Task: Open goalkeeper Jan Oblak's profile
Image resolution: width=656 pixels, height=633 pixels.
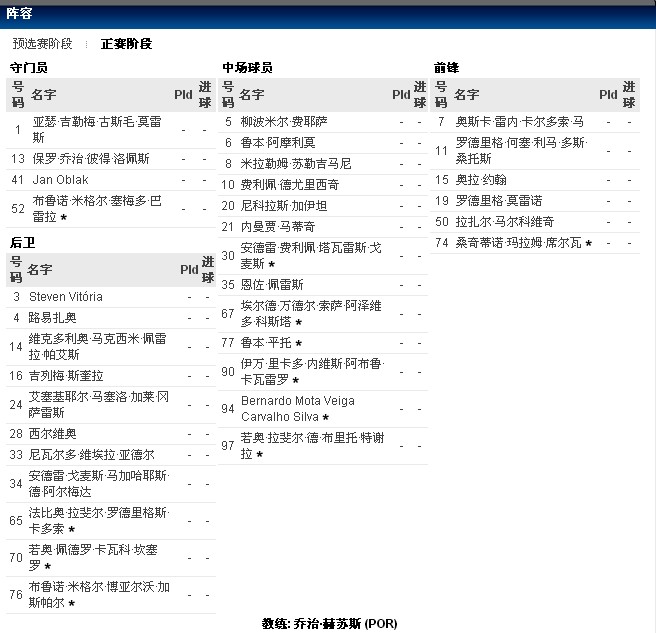Action: click(x=62, y=180)
